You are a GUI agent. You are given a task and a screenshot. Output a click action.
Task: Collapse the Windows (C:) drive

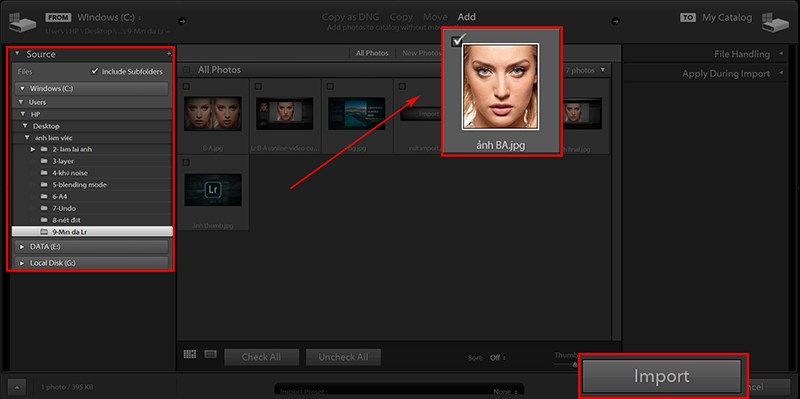[22, 89]
